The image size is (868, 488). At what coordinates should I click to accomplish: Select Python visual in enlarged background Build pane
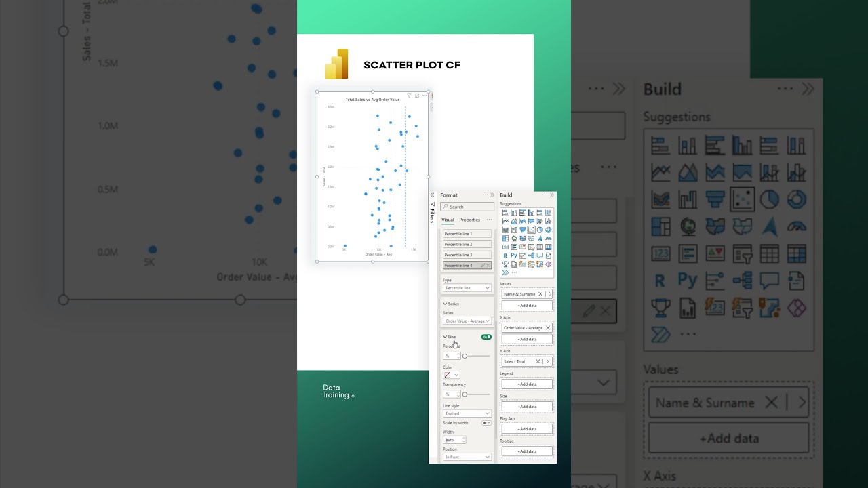(688, 281)
